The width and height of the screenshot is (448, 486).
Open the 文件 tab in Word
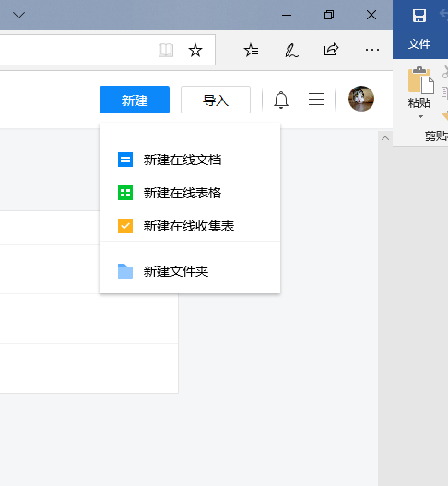[419, 44]
